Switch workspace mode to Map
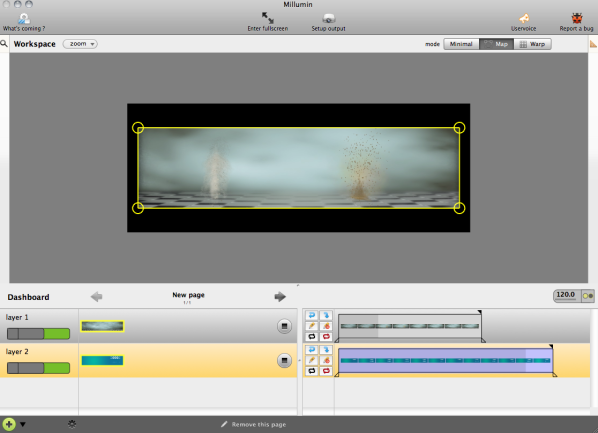Image resolution: width=598 pixels, height=433 pixels. (497, 44)
